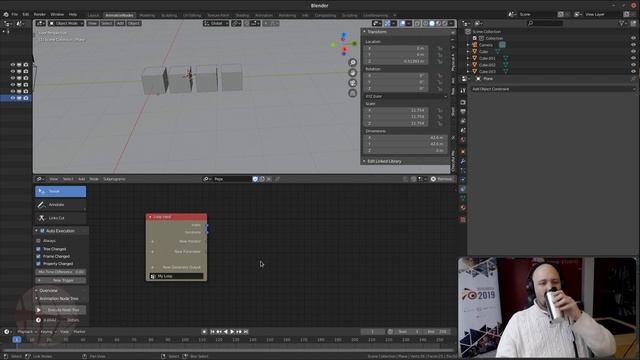Toggle the Auto Execution checkbox
The height and width of the screenshot is (360, 640).
pyautogui.click(x=42, y=231)
